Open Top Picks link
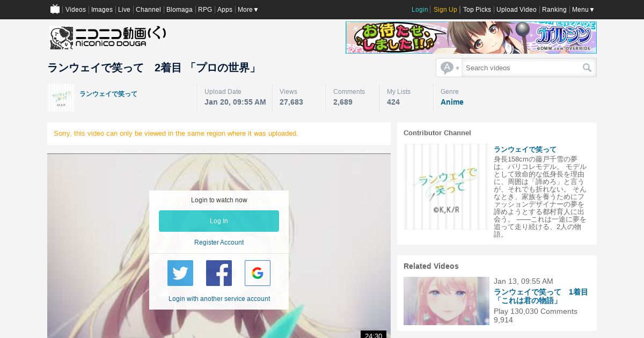This screenshot has height=338, width=644. [x=477, y=9]
